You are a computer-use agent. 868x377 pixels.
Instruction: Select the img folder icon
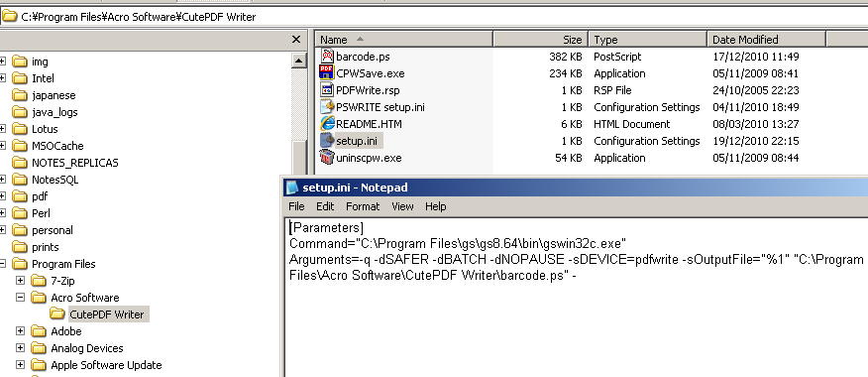click(x=20, y=61)
